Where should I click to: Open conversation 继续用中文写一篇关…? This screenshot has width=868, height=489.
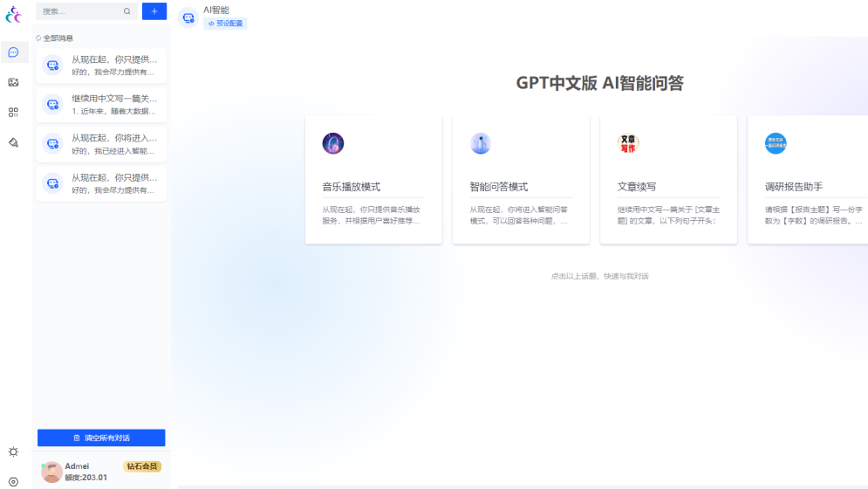101,104
